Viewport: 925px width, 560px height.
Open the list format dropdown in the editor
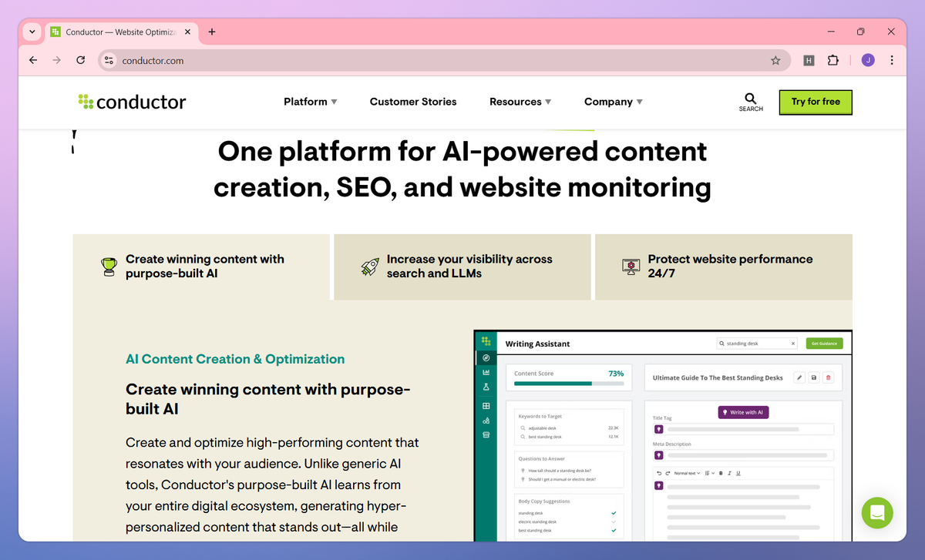[x=710, y=473]
